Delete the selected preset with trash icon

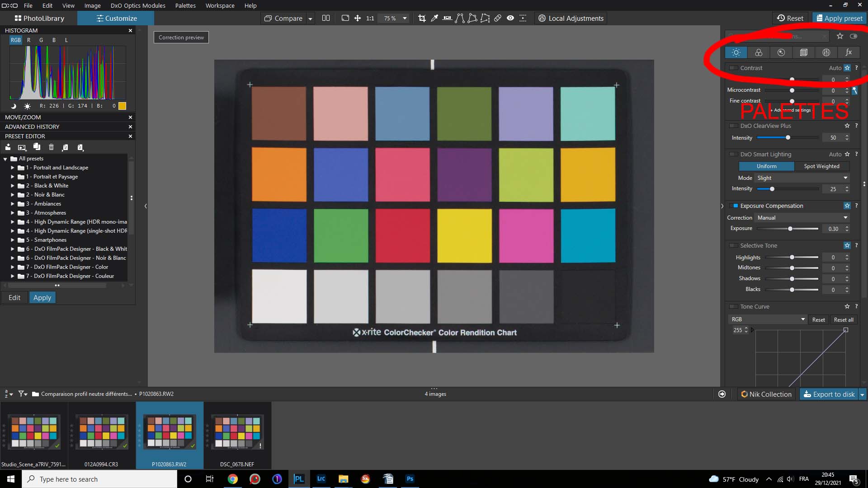[x=51, y=147]
